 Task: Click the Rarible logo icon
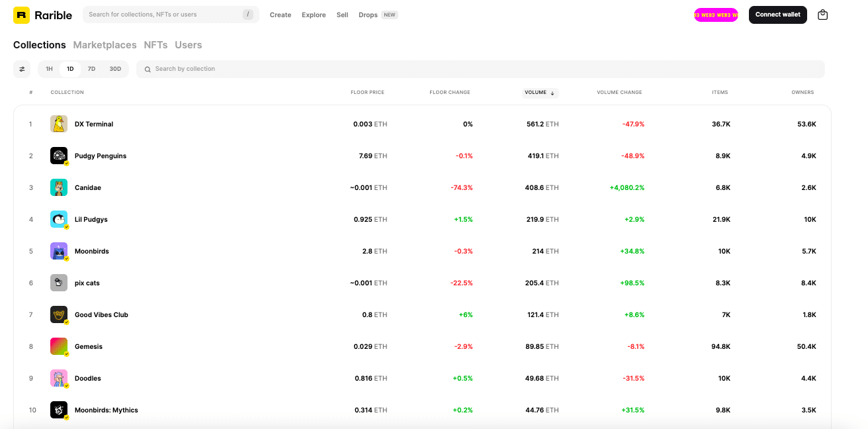pos(22,15)
